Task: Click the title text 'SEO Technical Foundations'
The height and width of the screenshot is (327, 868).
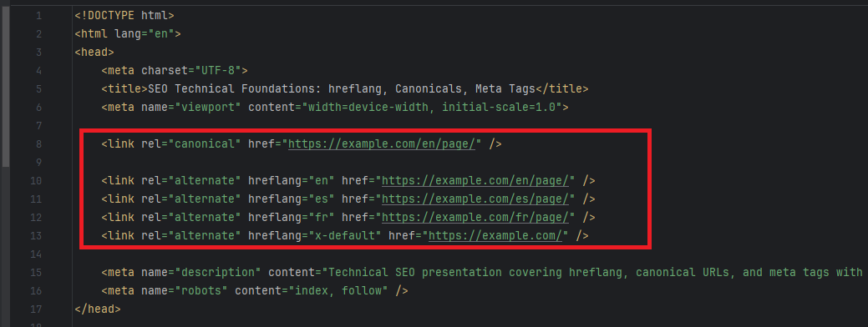Action: pos(231,89)
